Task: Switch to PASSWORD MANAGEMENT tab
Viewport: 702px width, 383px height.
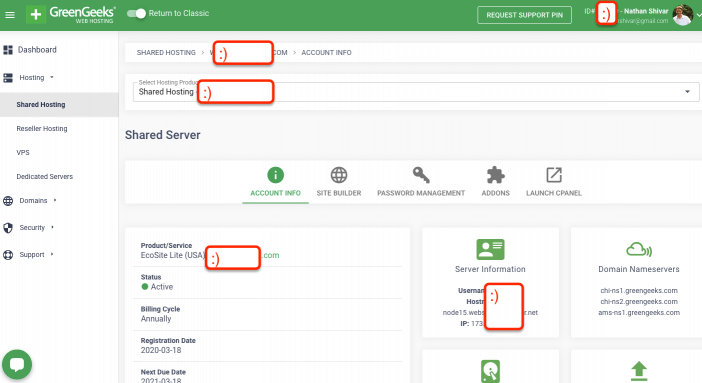Action: tap(421, 193)
